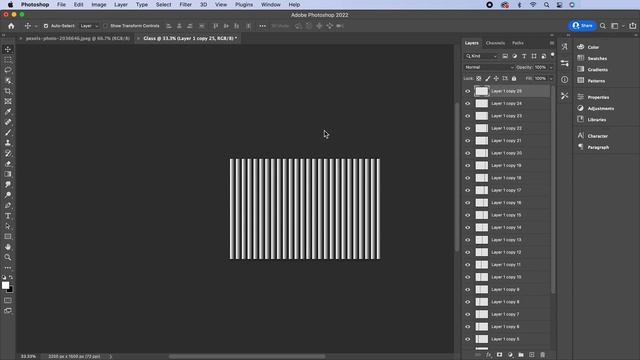This screenshot has height=360, width=640.
Task: Toggle the Auto-Select checkbox
Action: click(46, 26)
